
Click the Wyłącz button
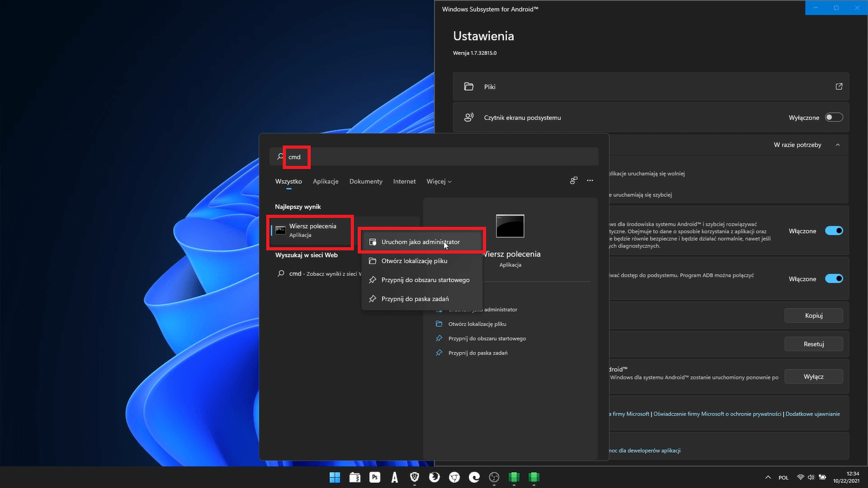click(813, 376)
